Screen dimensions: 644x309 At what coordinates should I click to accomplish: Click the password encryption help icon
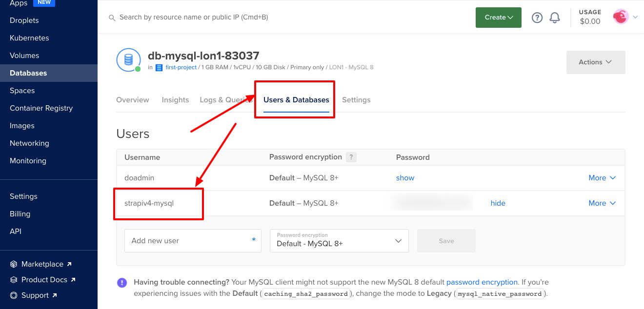pyautogui.click(x=351, y=157)
